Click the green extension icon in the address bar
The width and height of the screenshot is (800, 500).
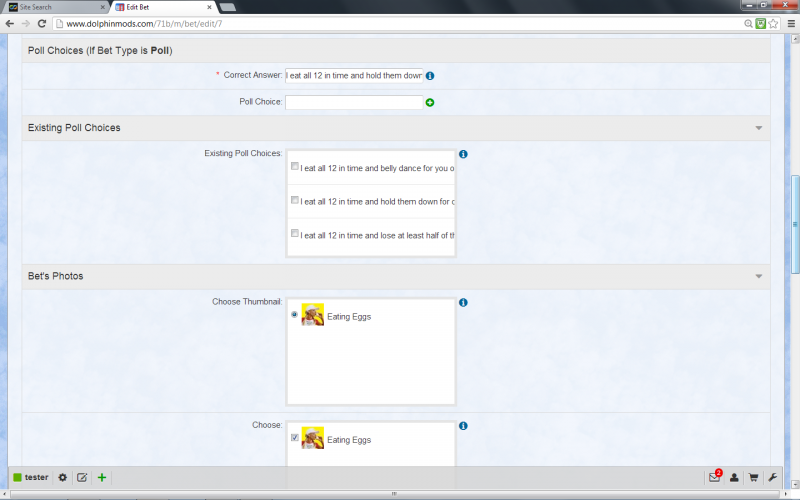coord(761,23)
